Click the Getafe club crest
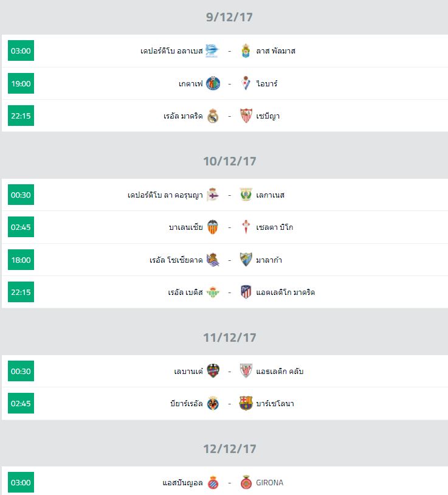448x495 pixels. [x=213, y=83]
